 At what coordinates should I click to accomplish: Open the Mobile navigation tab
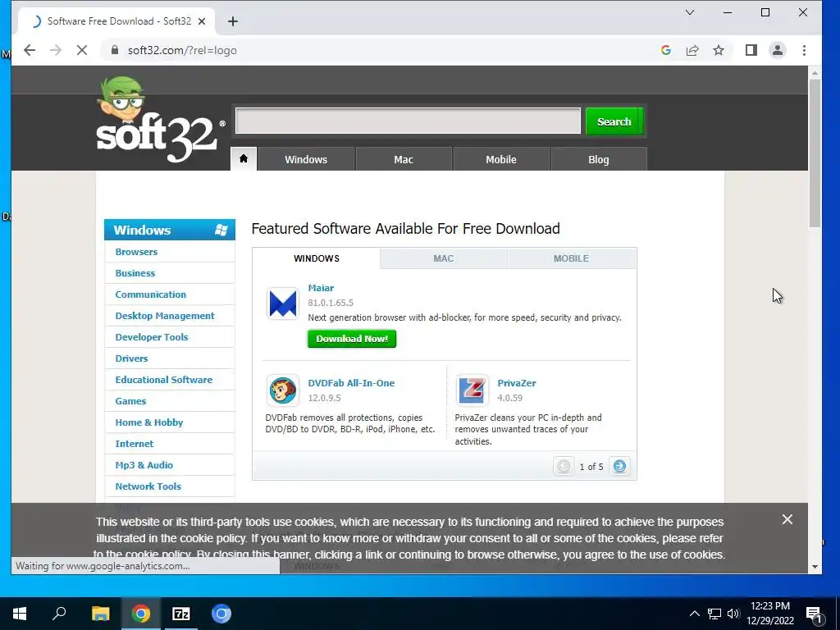point(501,159)
